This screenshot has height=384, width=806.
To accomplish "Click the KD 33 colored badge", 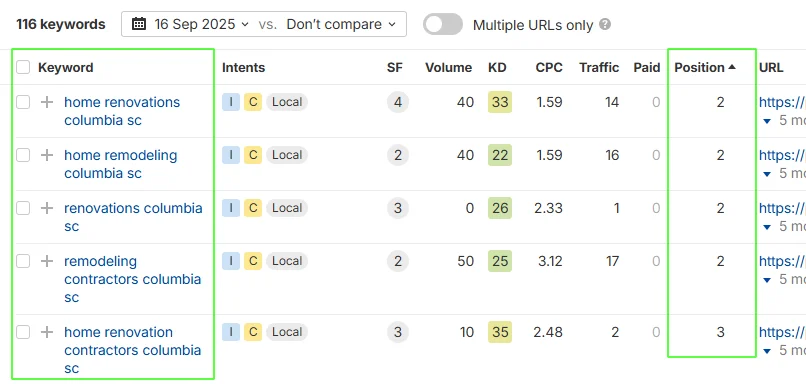I will click(x=500, y=102).
